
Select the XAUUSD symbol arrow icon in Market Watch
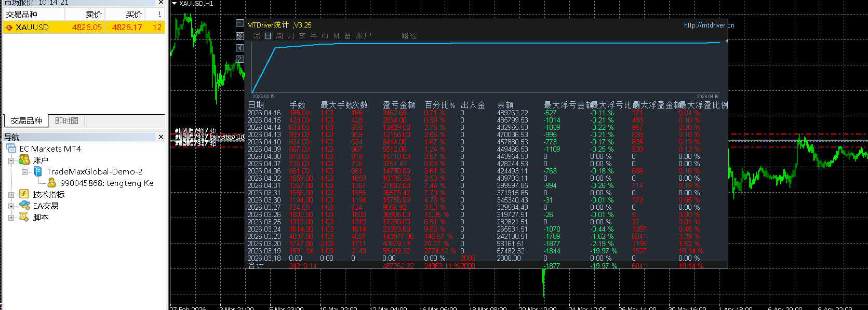click(x=9, y=28)
